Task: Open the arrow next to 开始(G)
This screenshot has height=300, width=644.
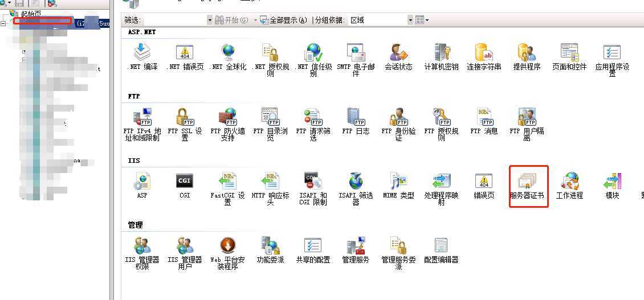Action: [255, 20]
